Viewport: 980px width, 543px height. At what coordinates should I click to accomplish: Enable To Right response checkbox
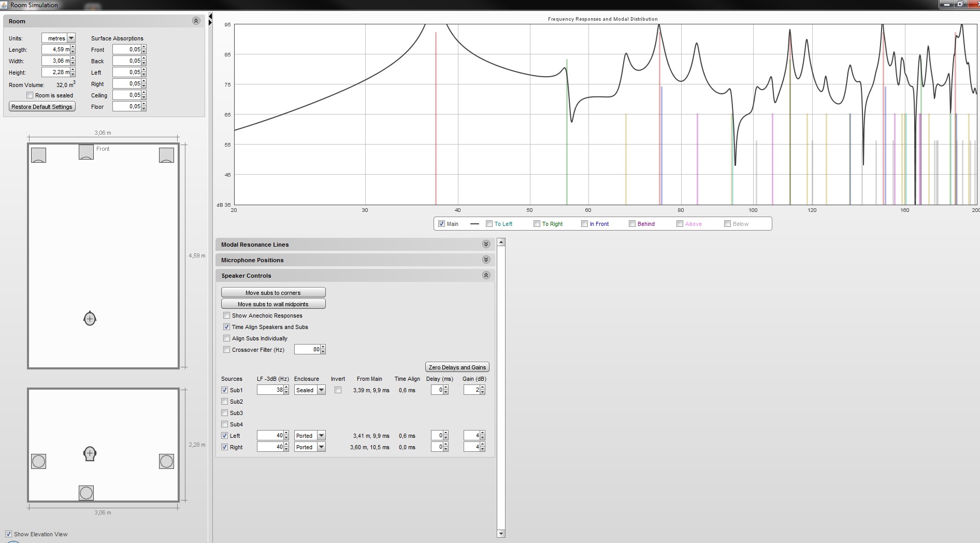(x=537, y=224)
